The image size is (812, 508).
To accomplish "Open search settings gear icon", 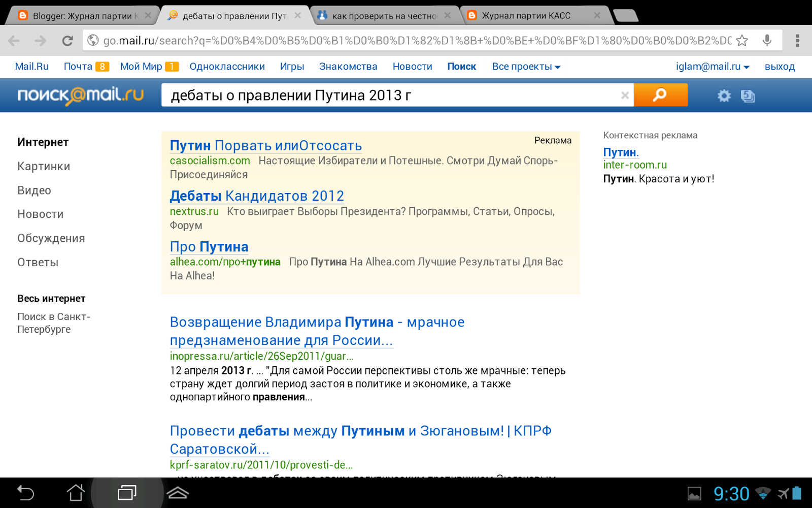I will (724, 96).
